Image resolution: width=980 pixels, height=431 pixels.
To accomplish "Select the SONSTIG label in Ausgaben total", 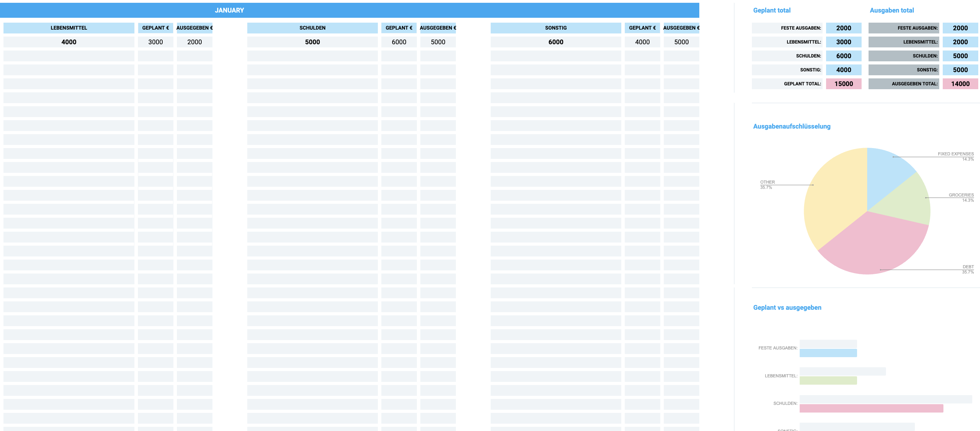I will coord(903,70).
